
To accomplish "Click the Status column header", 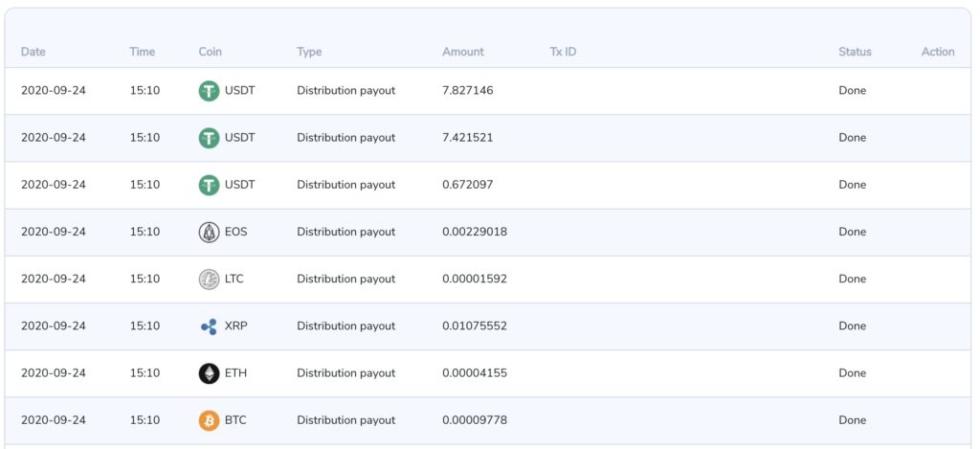I will (855, 52).
